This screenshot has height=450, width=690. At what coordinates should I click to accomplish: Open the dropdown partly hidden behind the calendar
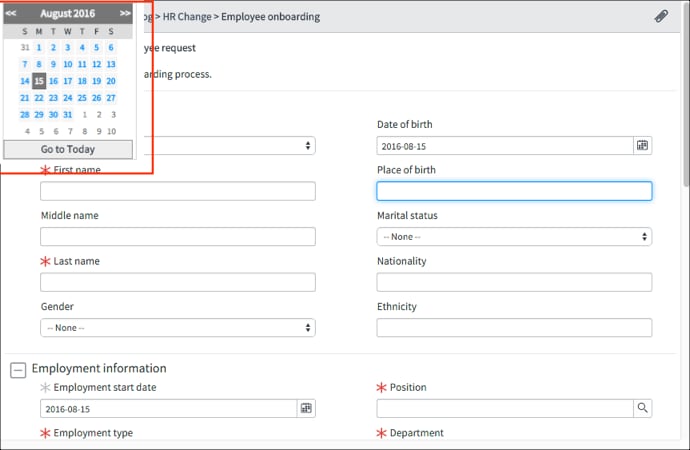click(x=229, y=146)
